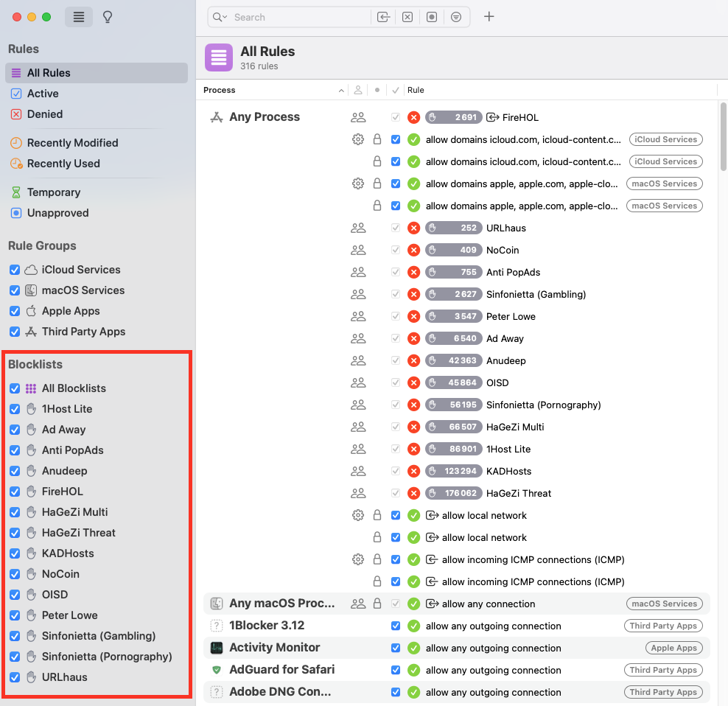Click the red deny icon for URLhaus

pos(413,228)
